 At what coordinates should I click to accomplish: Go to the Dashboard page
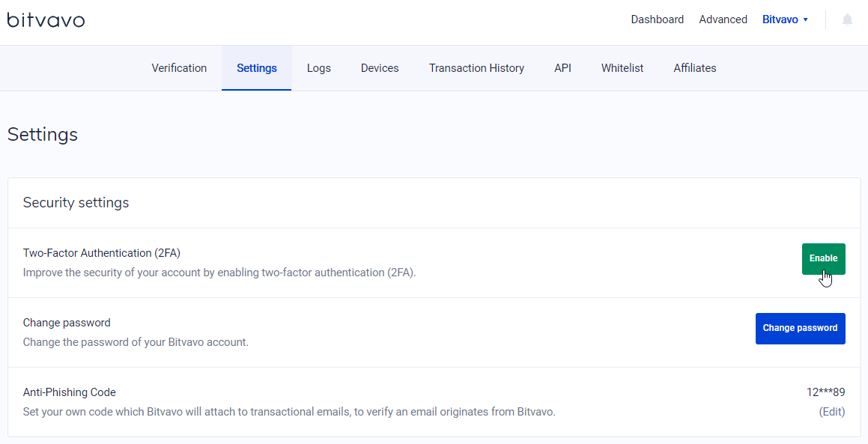tap(657, 19)
